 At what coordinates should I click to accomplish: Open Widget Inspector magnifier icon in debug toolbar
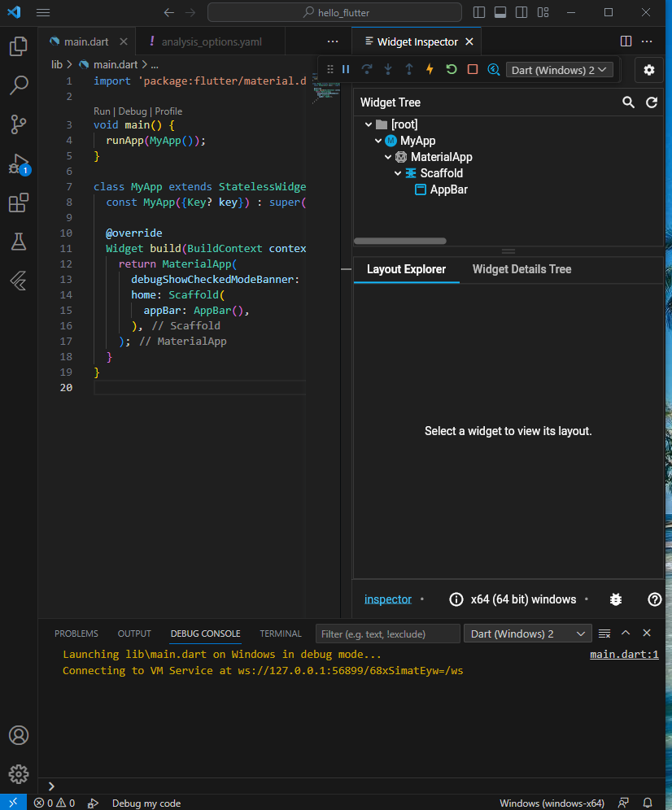(494, 69)
